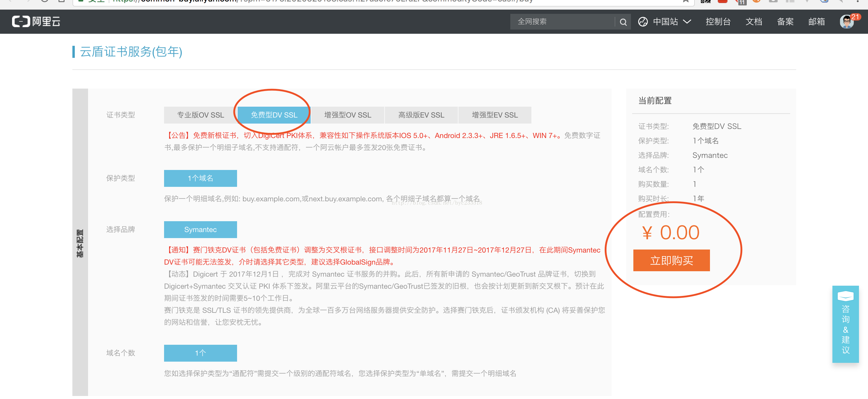Screen dimensions: 868x399
Task: Click the ¥ 0.00 configuration price
Action: coord(670,232)
